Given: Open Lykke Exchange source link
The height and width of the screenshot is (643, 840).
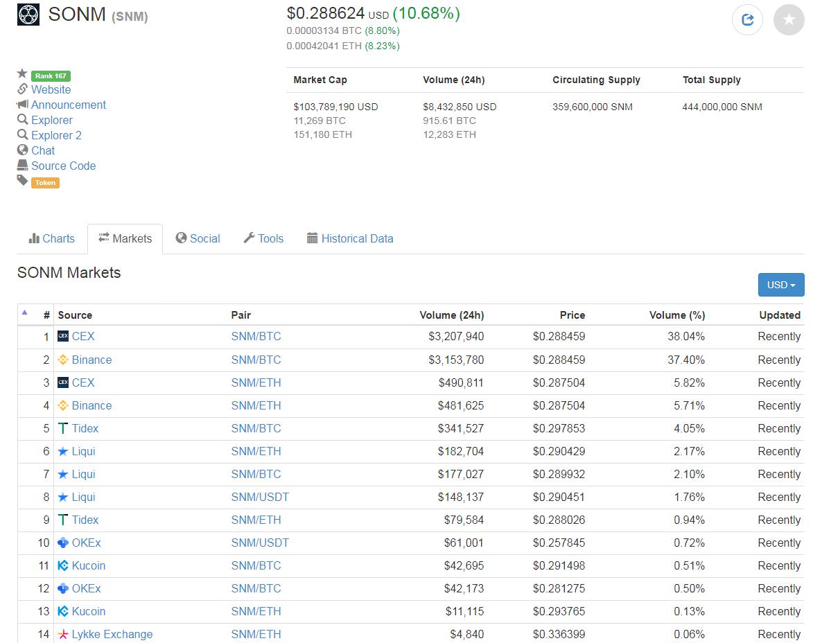Looking at the screenshot, I should point(112,634).
